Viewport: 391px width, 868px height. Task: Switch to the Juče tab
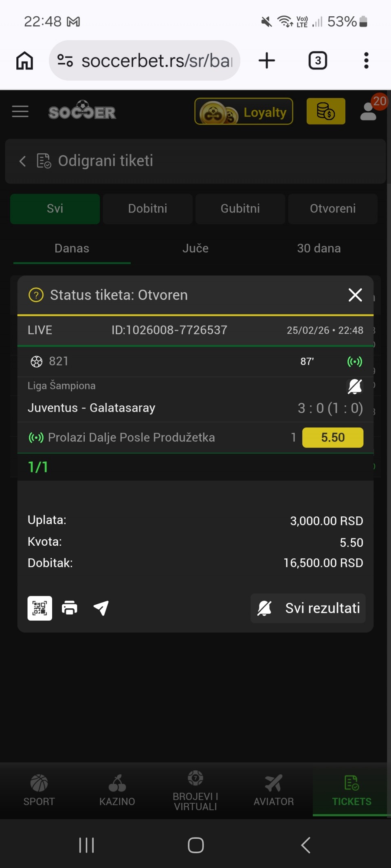pos(195,248)
